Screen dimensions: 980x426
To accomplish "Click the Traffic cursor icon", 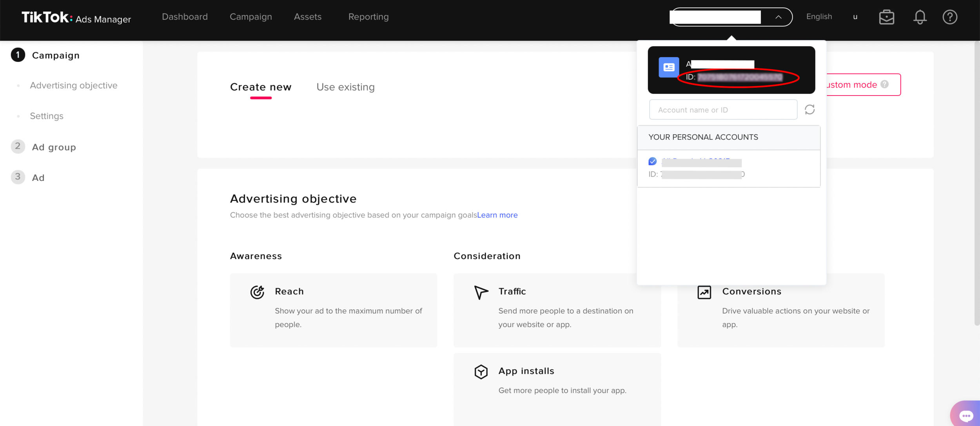I will click(x=481, y=292).
